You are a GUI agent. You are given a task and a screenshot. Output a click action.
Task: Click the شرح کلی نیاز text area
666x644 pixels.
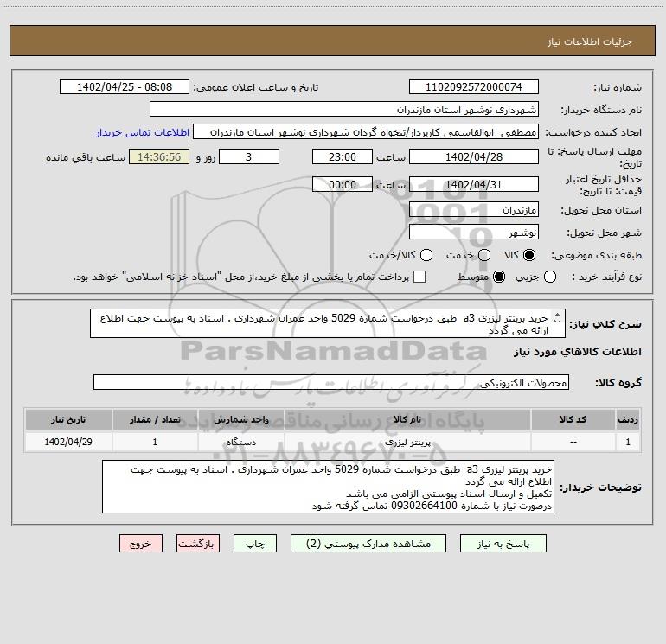328,324
